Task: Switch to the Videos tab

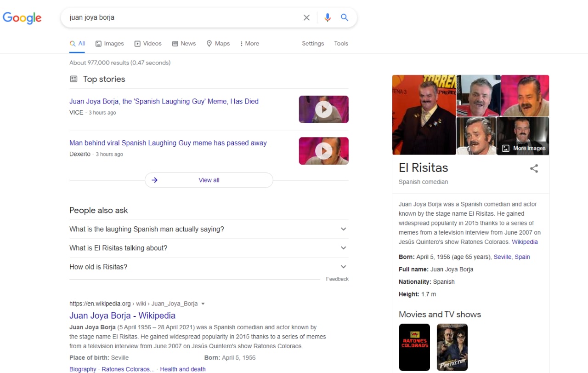Action: coord(148,44)
